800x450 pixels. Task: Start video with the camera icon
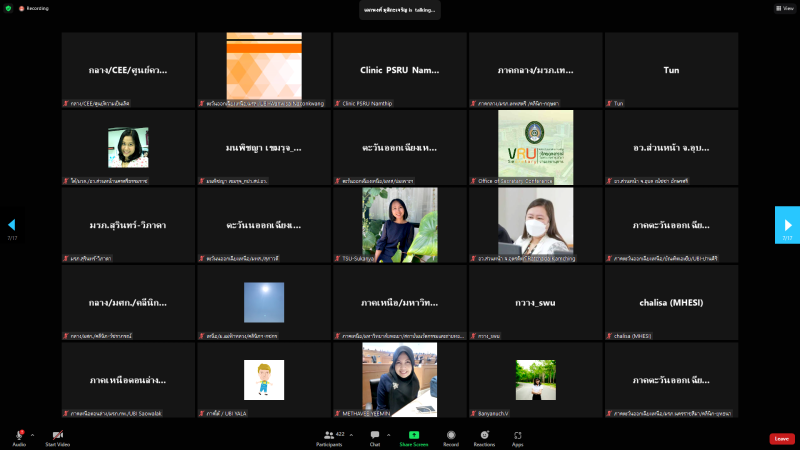(x=57, y=435)
